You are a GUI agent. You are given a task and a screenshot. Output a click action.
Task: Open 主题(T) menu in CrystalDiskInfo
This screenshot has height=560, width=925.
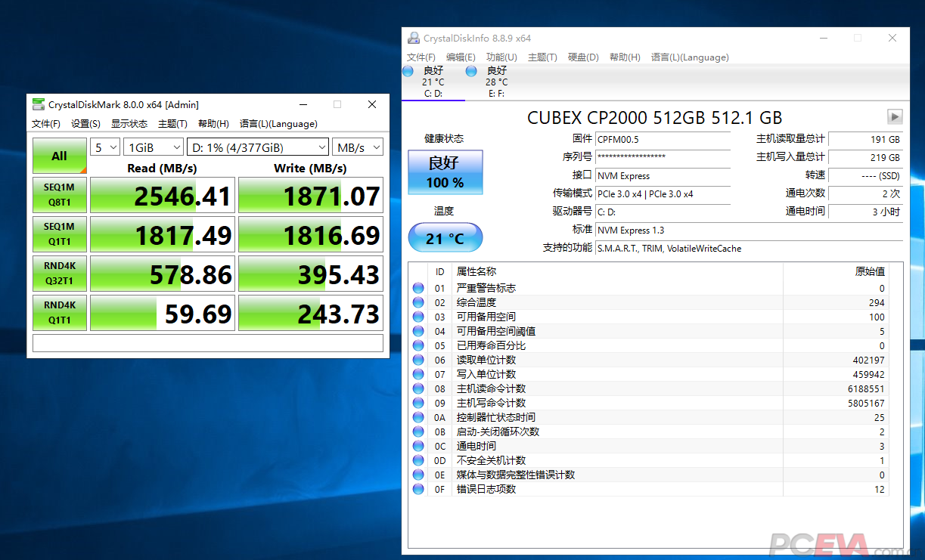tap(542, 57)
